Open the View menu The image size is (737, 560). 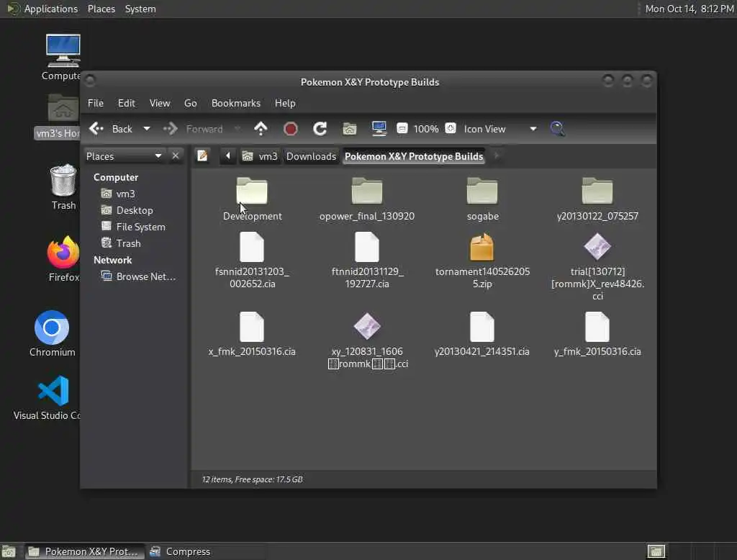coord(160,103)
